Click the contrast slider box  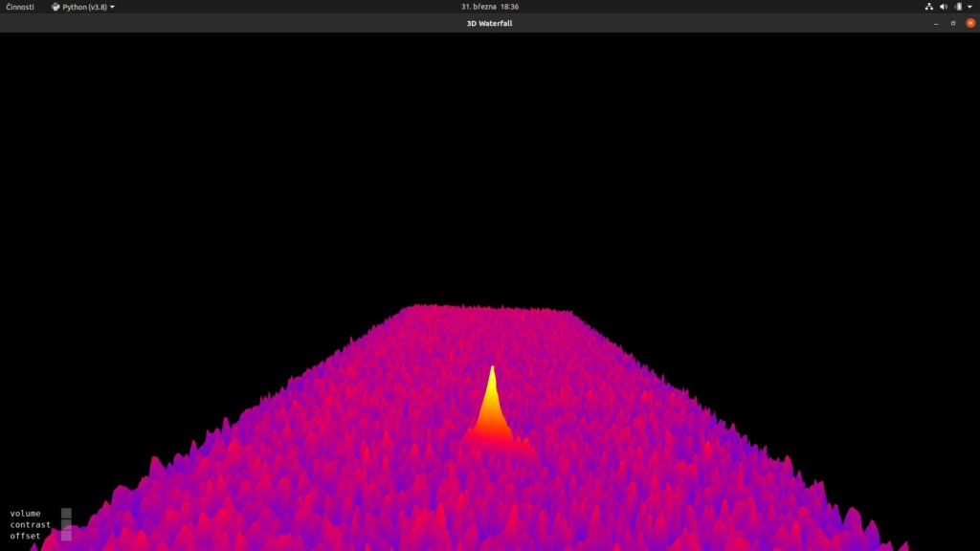point(66,524)
